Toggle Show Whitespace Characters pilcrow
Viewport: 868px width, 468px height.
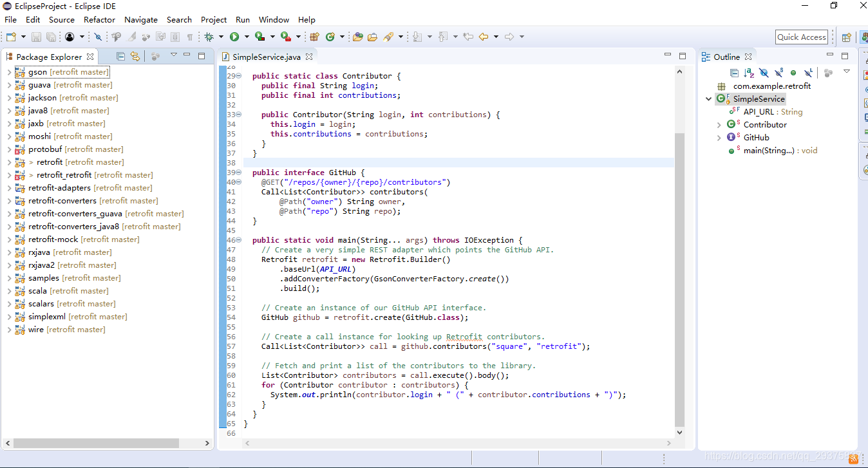[x=190, y=37]
